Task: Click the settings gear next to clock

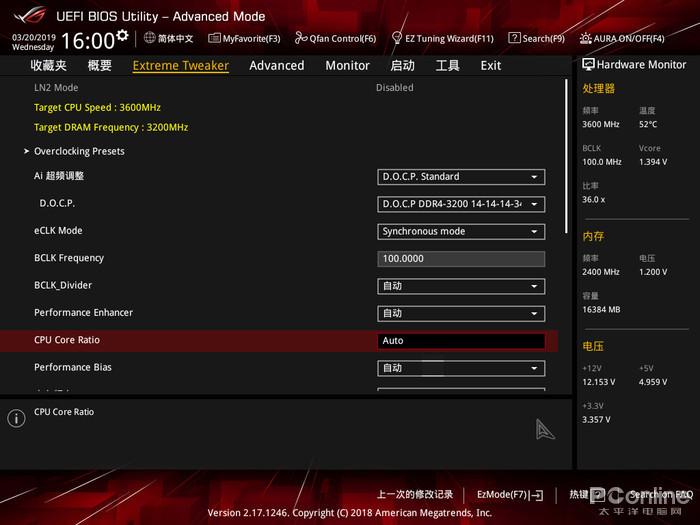Action: (122, 35)
